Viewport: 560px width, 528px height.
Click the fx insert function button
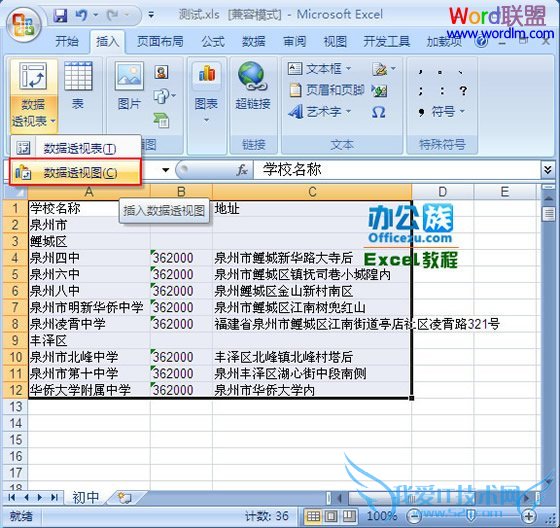[x=242, y=170]
